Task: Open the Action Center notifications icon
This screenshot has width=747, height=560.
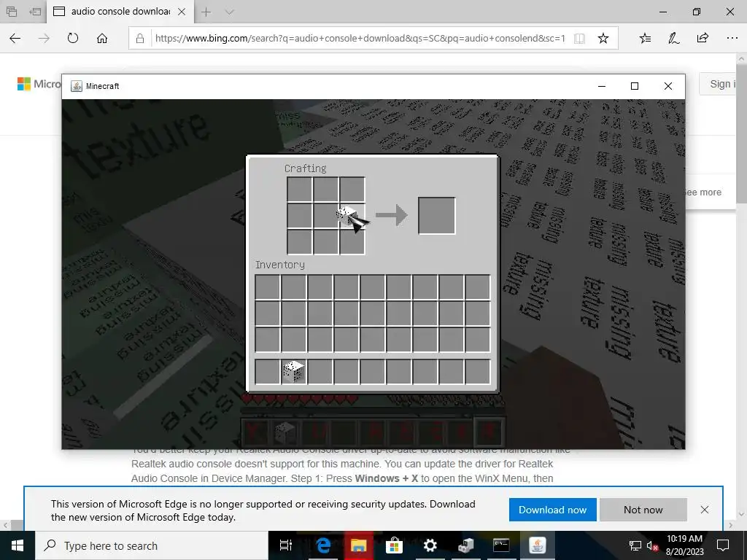Action: pos(723,545)
